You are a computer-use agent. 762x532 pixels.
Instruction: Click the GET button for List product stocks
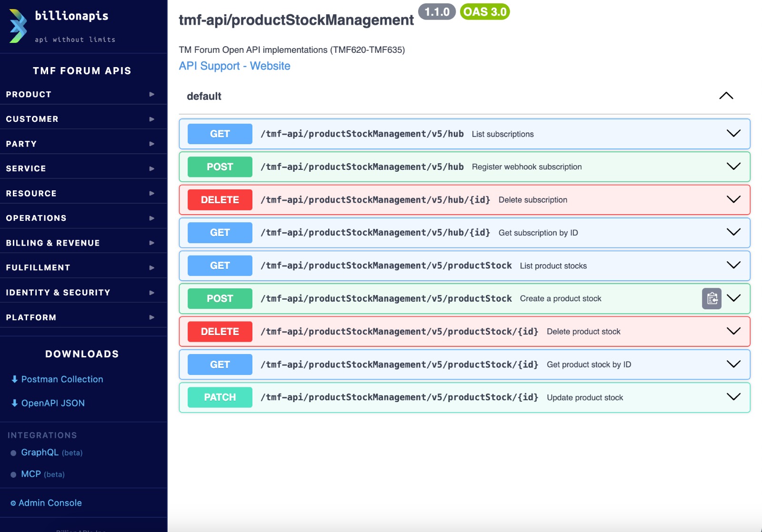click(x=220, y=266)
